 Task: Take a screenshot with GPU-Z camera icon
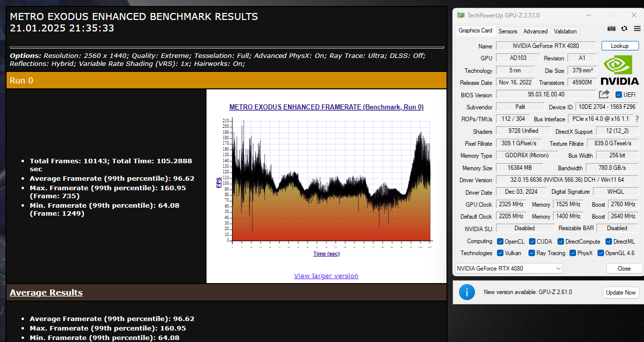[x=611, y=29]
